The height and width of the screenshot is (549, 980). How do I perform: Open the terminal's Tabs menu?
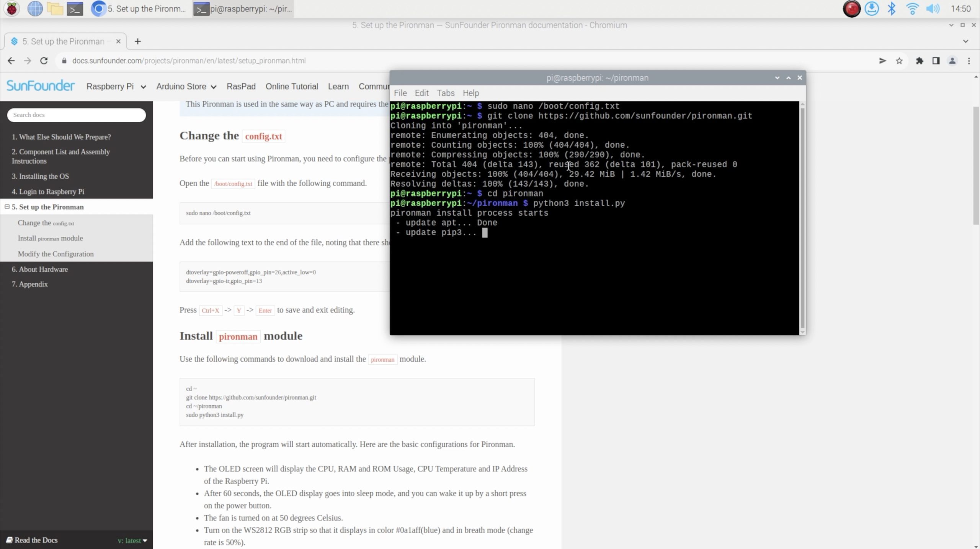tap(446, 93)
